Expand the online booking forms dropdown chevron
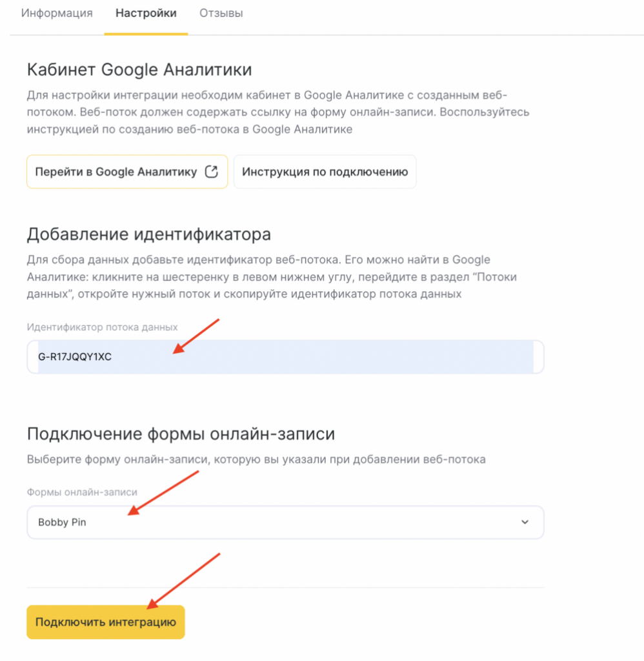The height and width of the screenshot is (661, 644). (x=525, y=522)
